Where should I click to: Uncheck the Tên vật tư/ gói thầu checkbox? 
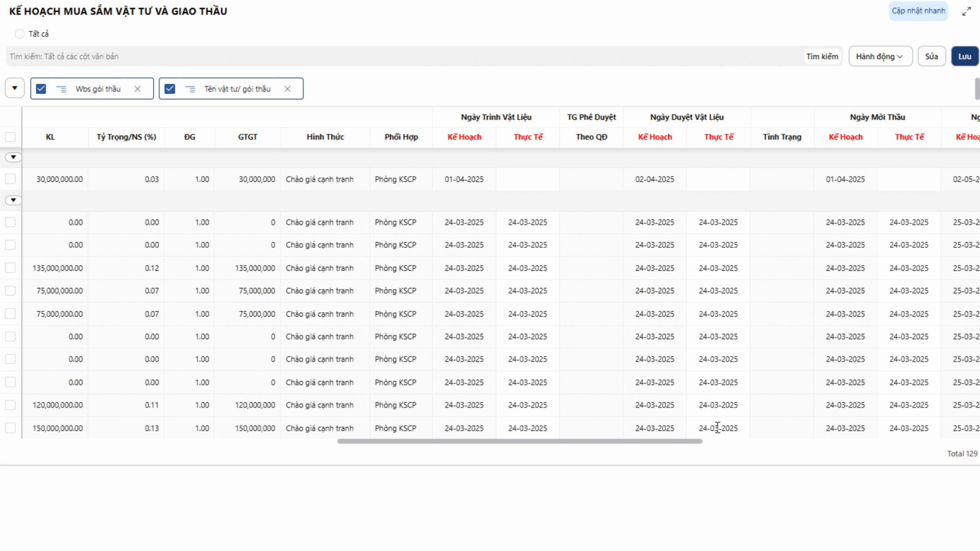170,89
